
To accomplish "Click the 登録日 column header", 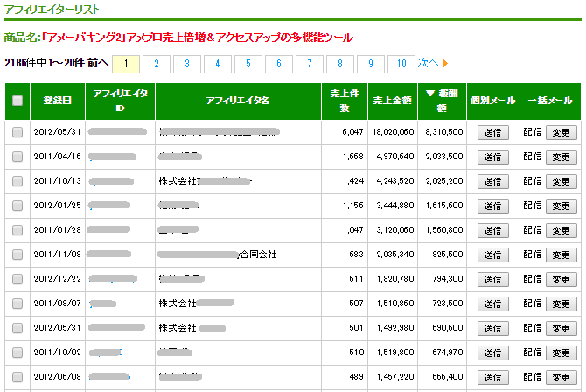I will pyautogui.click(x=57, y=101).
